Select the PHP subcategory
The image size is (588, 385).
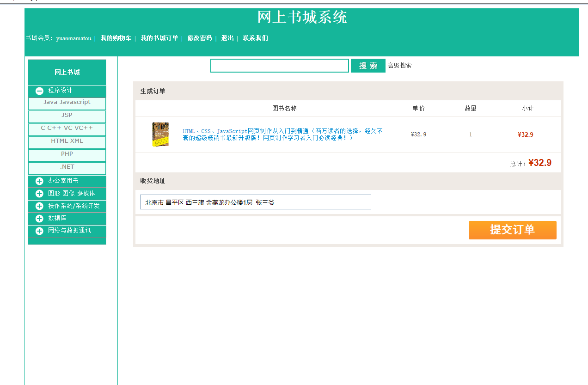tap(67, 155)
